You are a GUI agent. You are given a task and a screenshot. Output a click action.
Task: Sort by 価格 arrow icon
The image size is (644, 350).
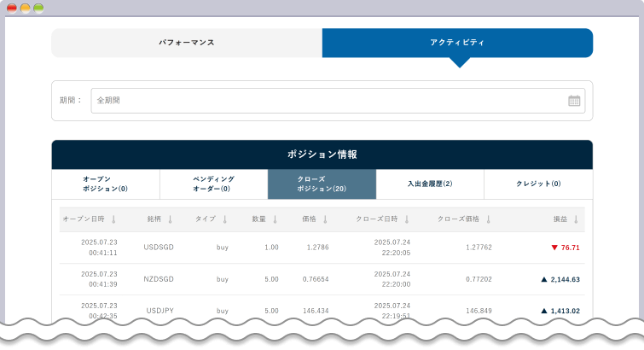[x=325, y=219]
